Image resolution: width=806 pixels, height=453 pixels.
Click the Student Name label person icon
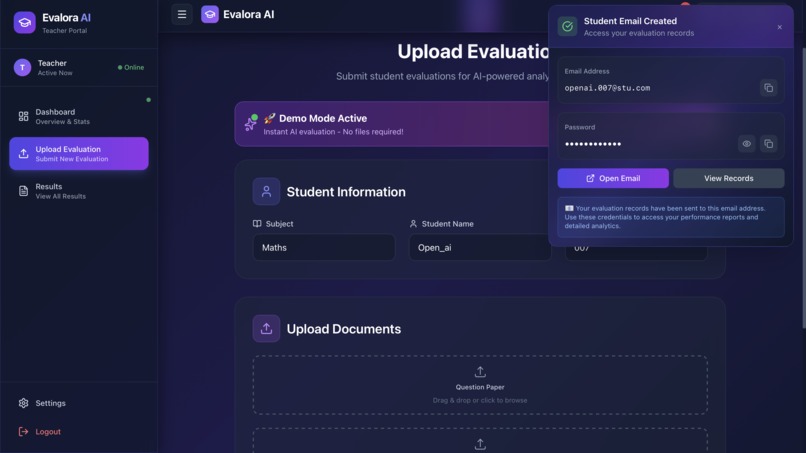[x=413, y=224]
